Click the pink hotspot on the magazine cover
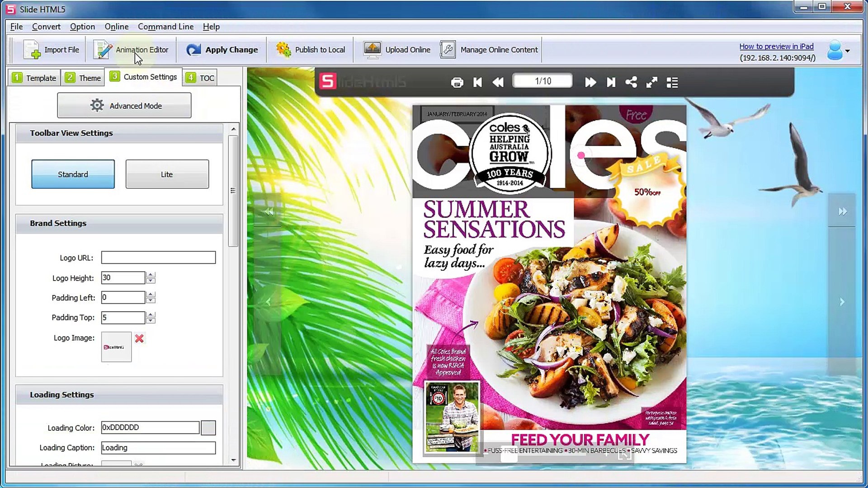This screenshot has height=488, width=868. (x=581, y=155)
